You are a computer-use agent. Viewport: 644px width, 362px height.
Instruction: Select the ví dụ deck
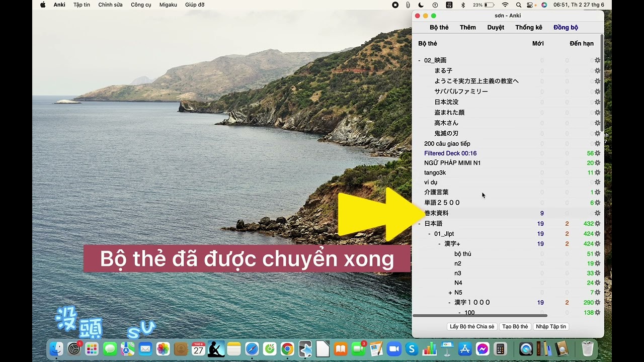[x=431, y=183]
